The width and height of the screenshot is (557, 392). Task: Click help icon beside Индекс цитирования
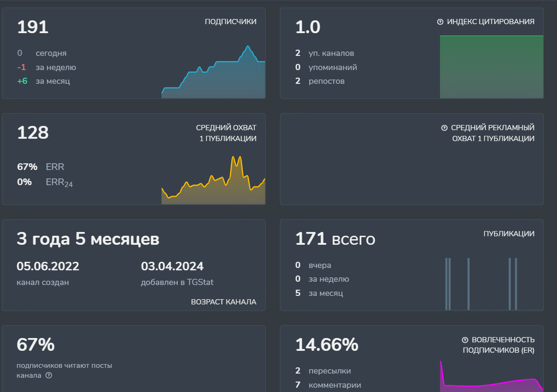coord(440,22)
